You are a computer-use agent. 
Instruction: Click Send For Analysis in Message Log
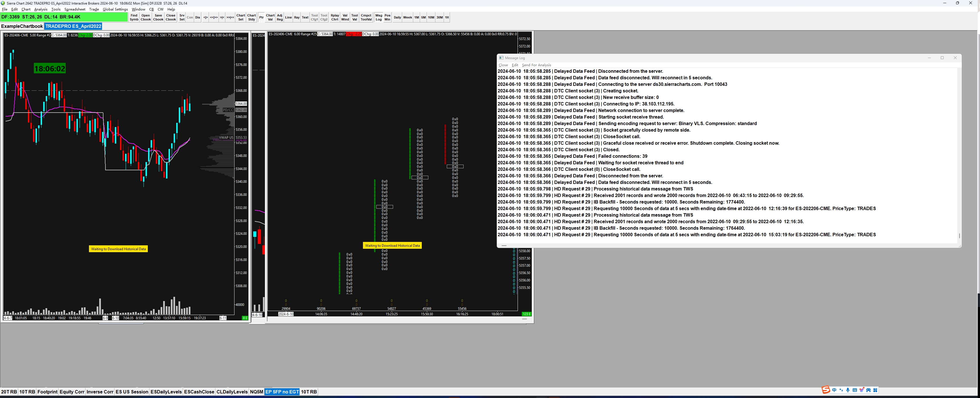tap(536, 65)
